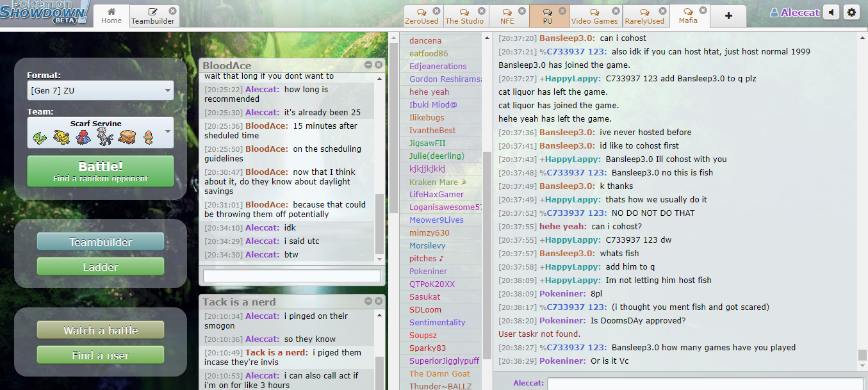Add a new room with plus button
The image size is (868, 390).
[728, 16]
